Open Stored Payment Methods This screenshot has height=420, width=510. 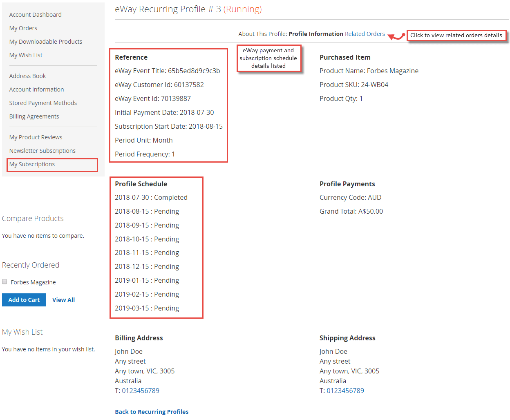point(43,103)
